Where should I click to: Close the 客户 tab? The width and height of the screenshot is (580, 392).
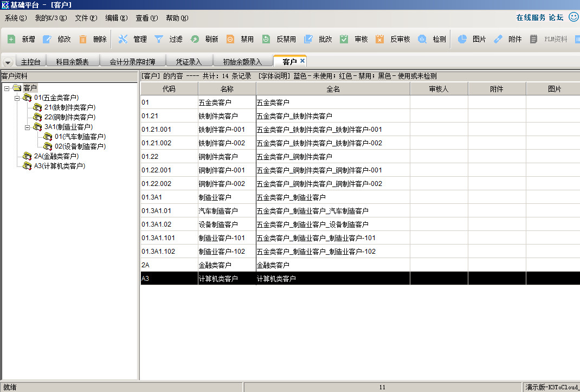302,61
